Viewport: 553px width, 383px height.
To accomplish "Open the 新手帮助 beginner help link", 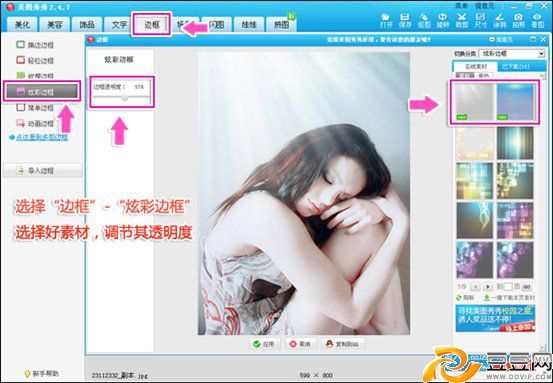I will click(42, 373).
